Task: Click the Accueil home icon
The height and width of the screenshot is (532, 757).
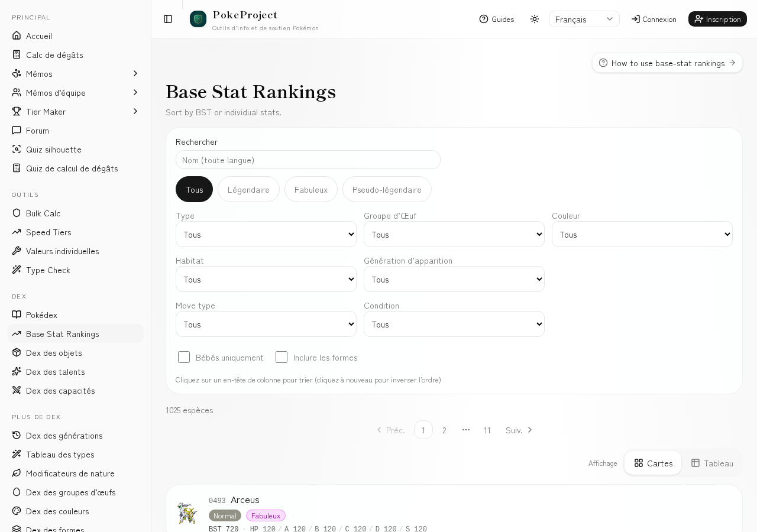Action: coord(17,35)
